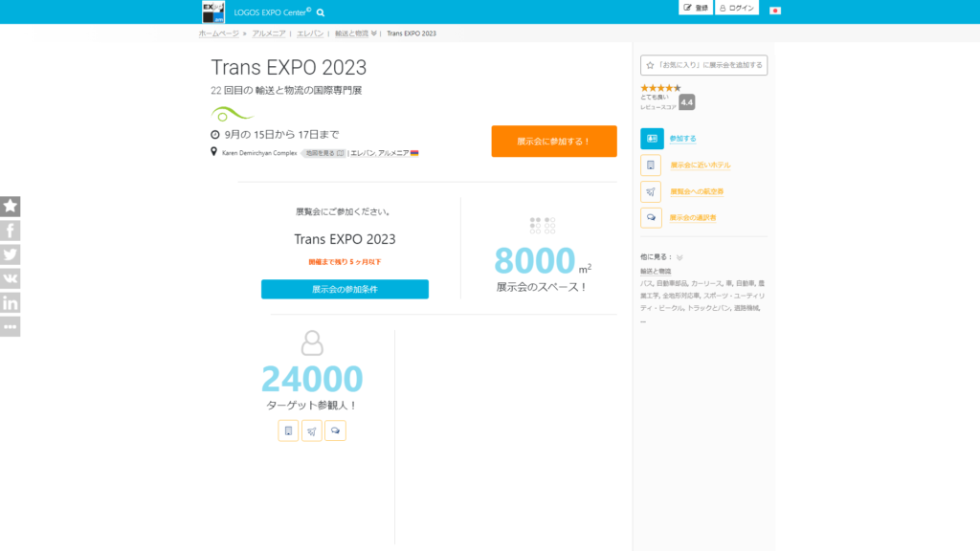Share on Twitter icon

10,254
